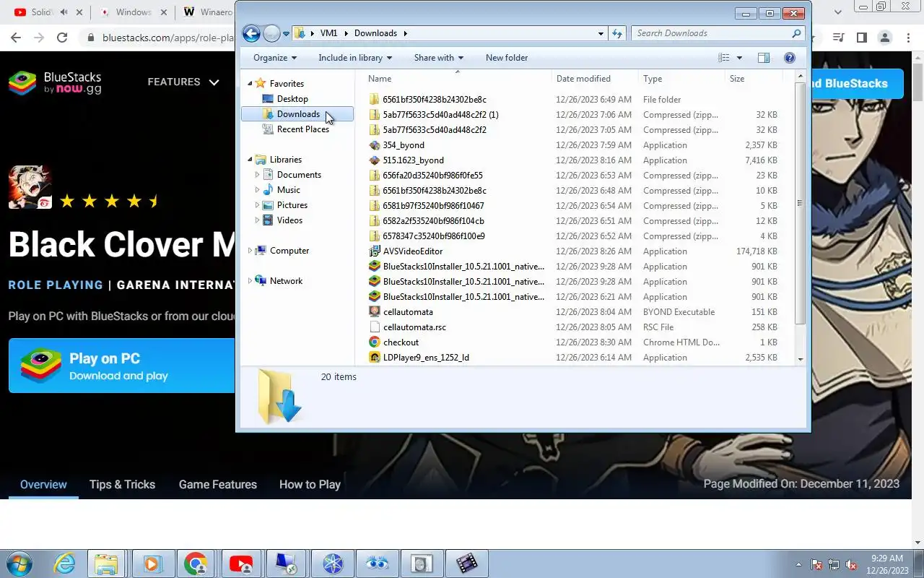The width and height of the screenshot is (924, 578).
Task: Open Include in library dropdown
Action: (355, 58)
